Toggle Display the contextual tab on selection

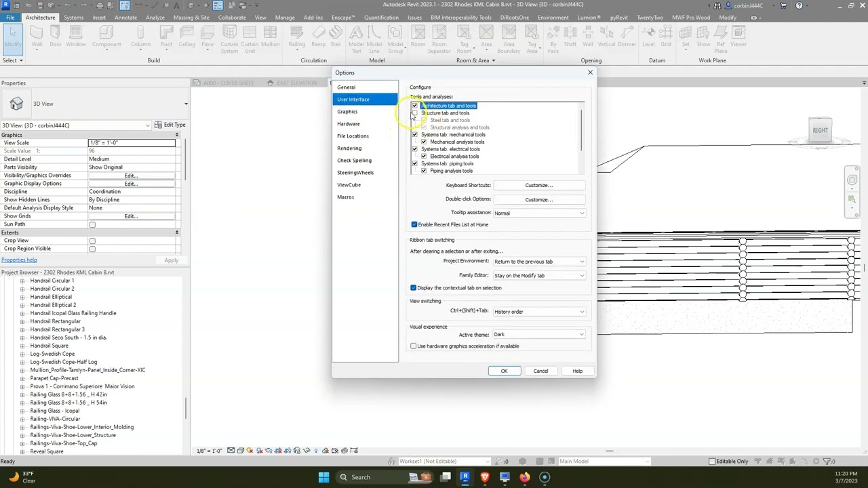[x=414, y=288]
